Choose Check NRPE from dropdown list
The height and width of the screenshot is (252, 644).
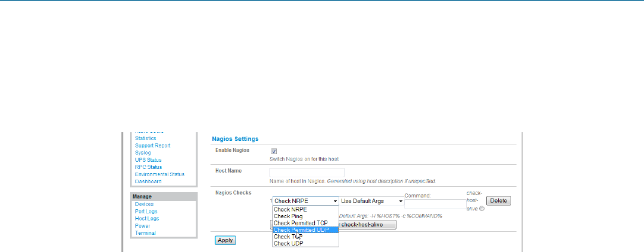pyautogui.click(x=305, y=209)
